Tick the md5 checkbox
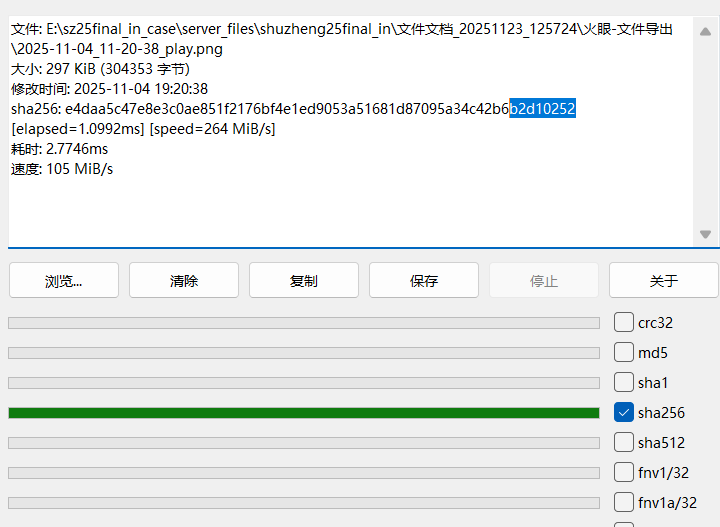The height and width of the screenshot is (527, 720). pos(624,352)
